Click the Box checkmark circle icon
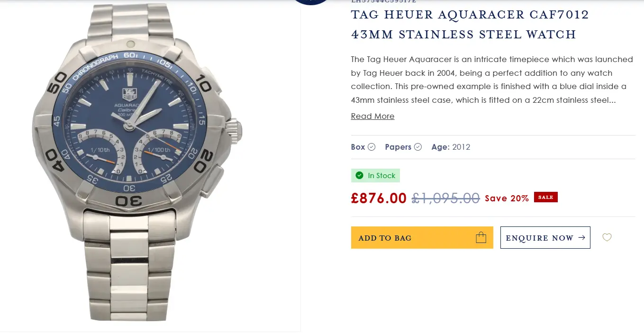 (372, 147)
